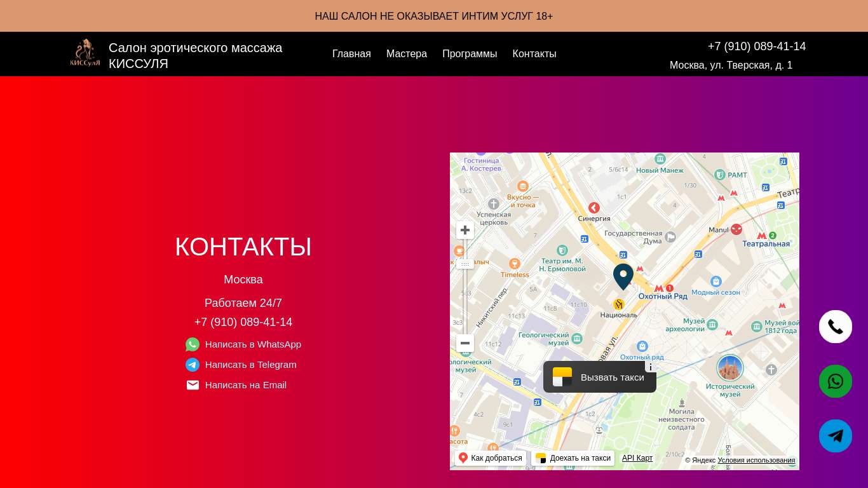Navigate to Контакты in header
The height and width of the screenshot is (488, 868).
[x=534, y=54]
